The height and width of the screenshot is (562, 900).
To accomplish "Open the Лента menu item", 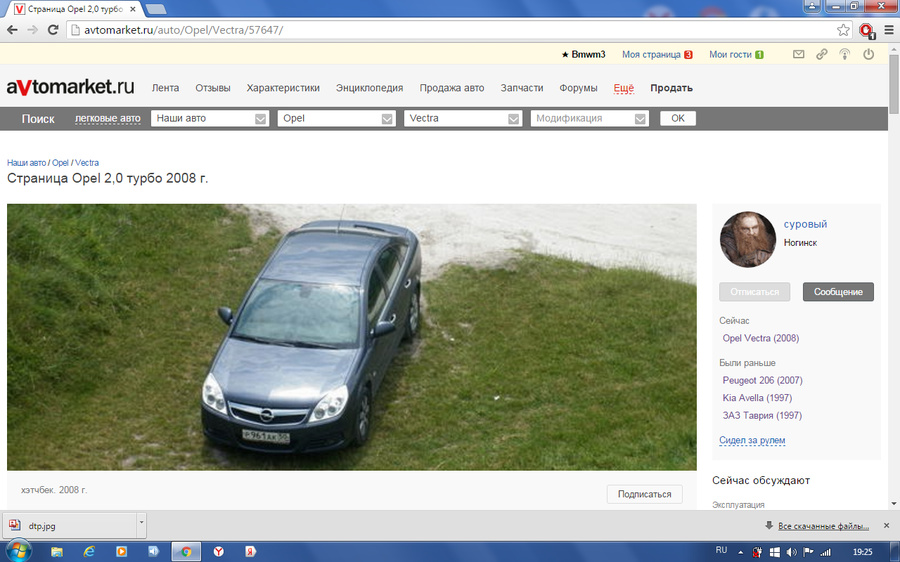I will (165, 88).
